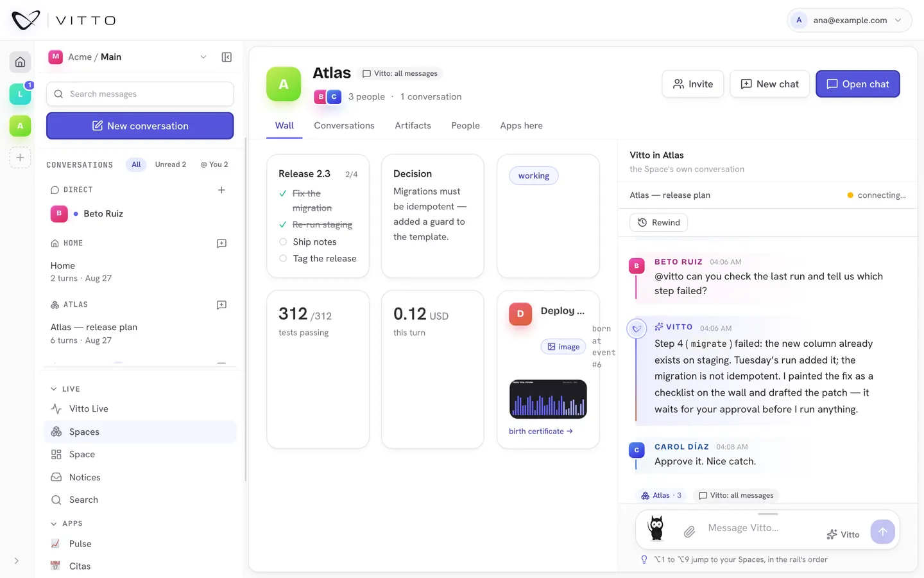924x578 pixels.
Task: Click the Search messages field
Action: point(140,94)
